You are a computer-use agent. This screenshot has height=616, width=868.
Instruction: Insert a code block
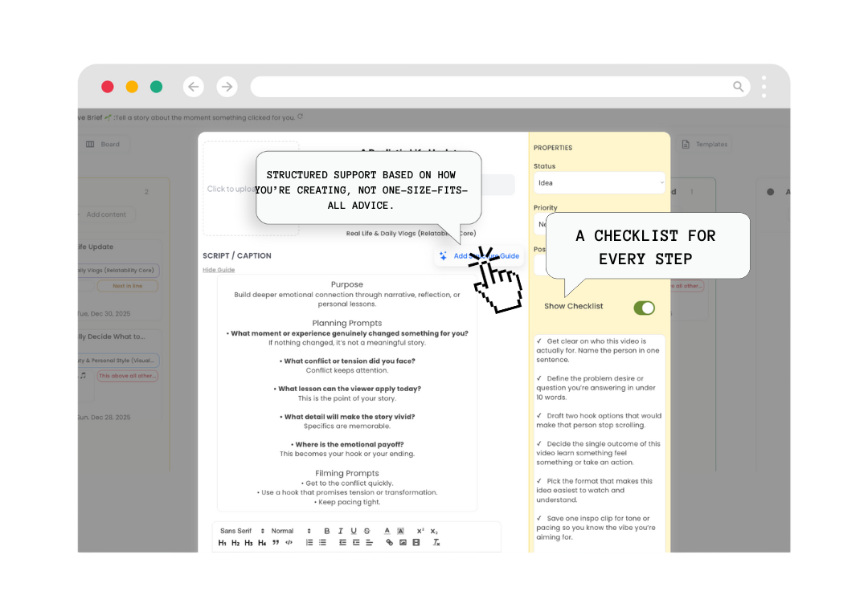(289, 542)
